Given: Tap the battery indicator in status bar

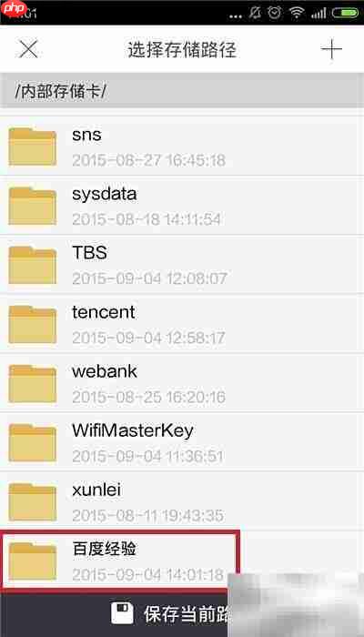Looking at the screenshot, I should pos(345,13).
